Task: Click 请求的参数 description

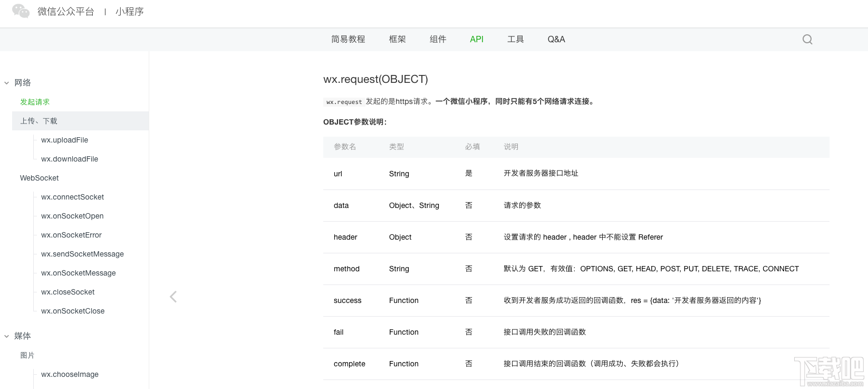Action: point(522,205)
